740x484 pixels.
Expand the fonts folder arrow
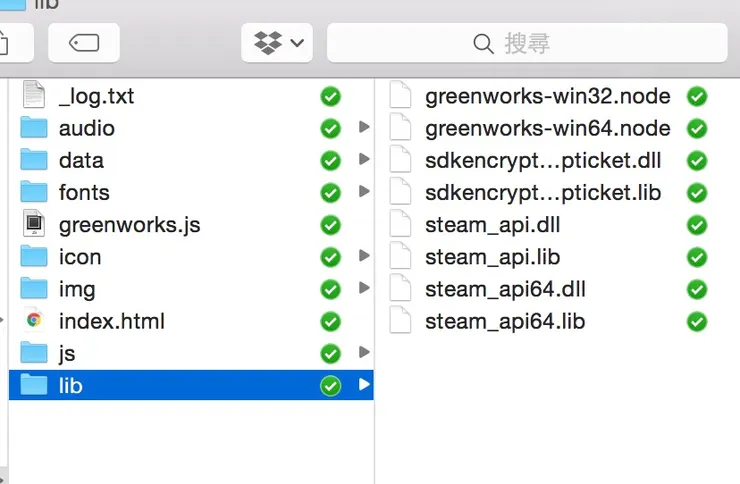pyautogui.click(x=364, y=191)
